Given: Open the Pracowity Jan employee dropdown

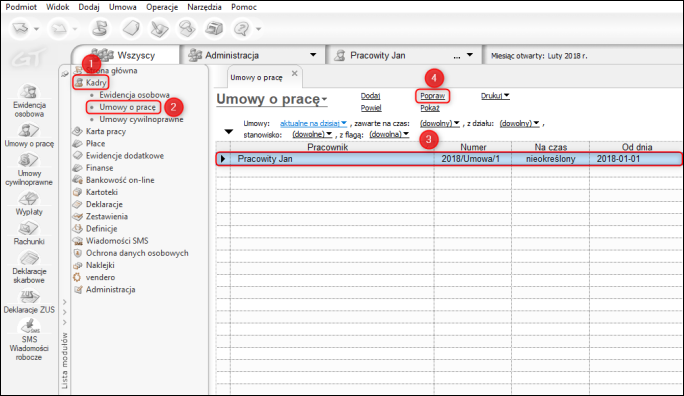Looking at the screenshot, I should tap(470, 55).
